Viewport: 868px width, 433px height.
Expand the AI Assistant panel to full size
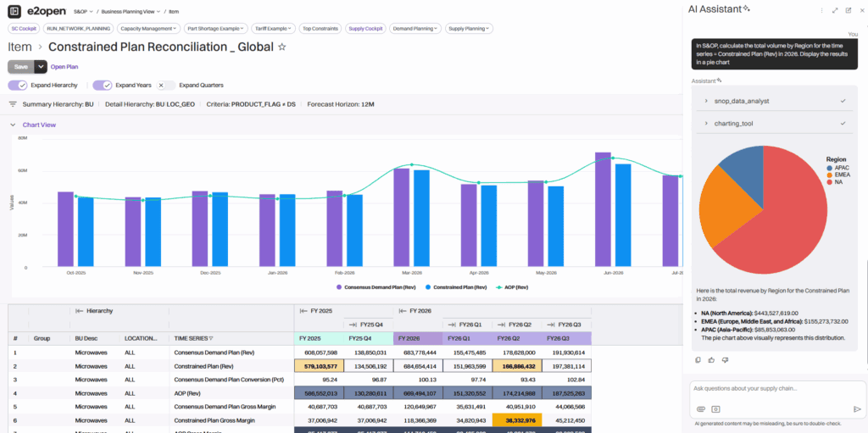[835, 9]
